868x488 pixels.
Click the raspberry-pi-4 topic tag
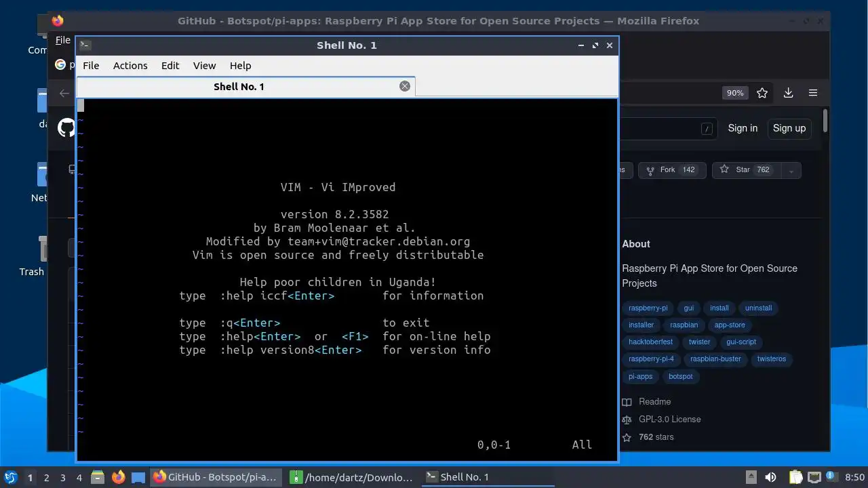651,359
